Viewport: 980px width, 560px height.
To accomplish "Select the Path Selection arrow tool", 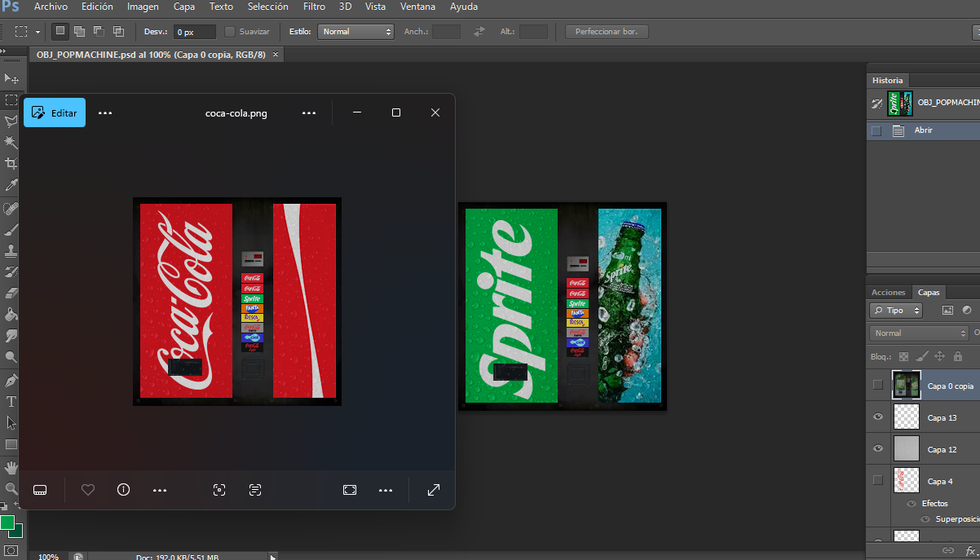I will 11,423.
